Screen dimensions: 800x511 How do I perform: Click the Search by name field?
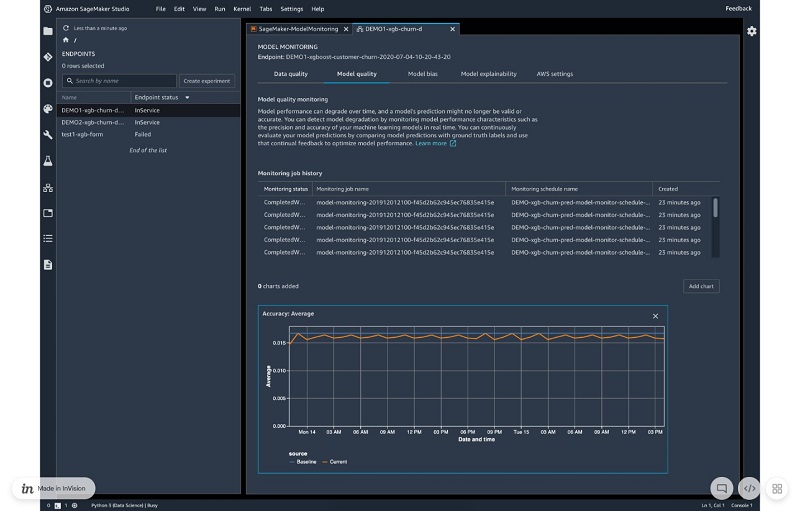(120, 81)
